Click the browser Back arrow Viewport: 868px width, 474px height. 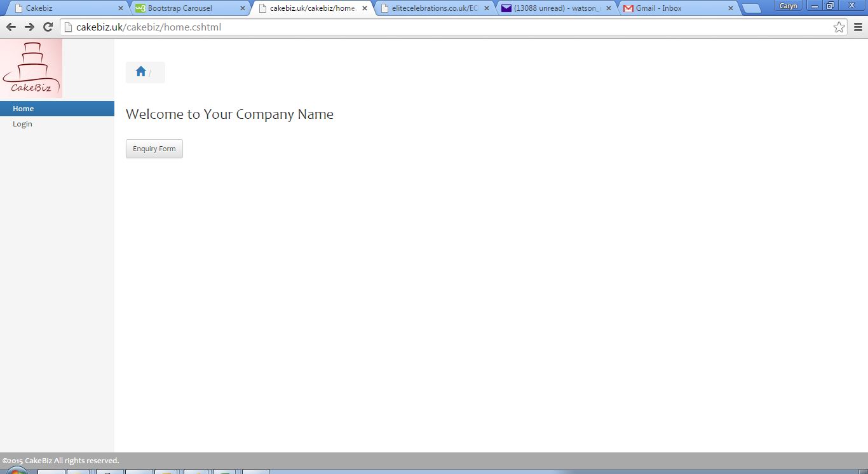pyautogui.click(x=11, y=27)
